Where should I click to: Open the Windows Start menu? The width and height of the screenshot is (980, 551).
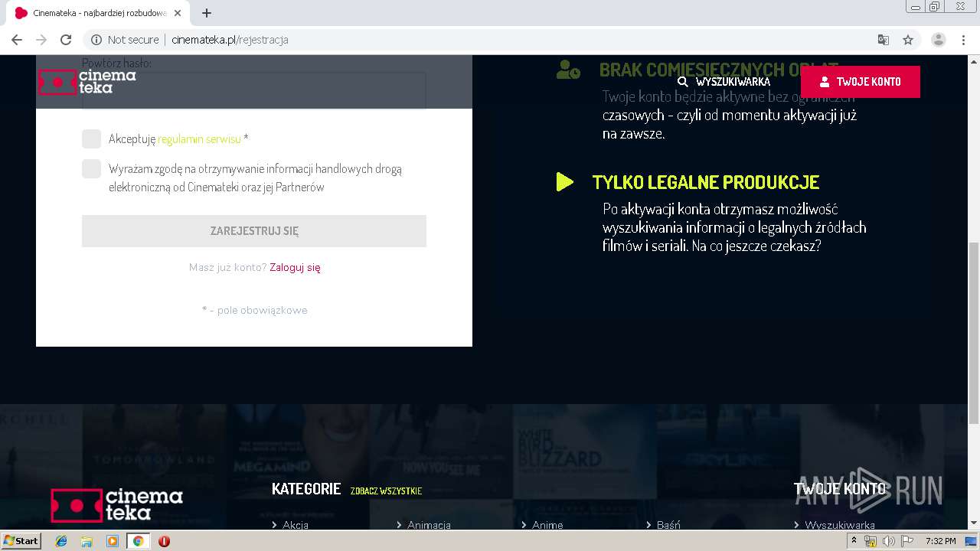click(x=21, y=541)
